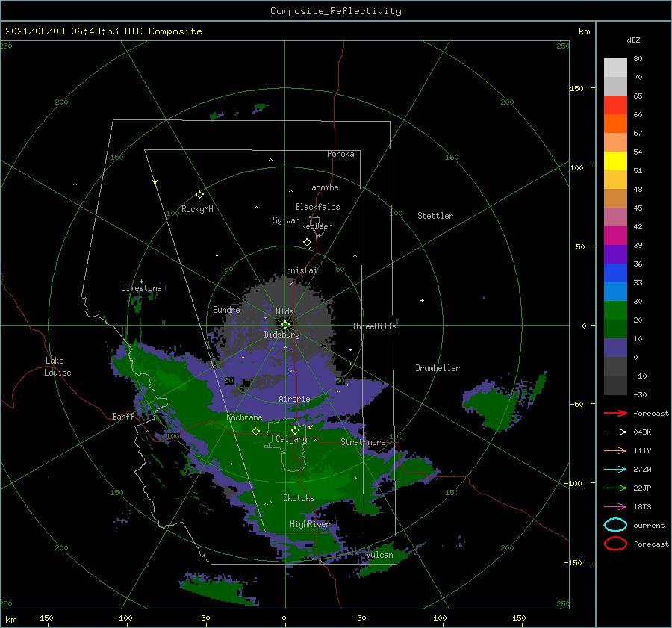This screenshot has height=628, width=672.
Task: Click the yellow 54 dBZ color swatch
Action: 615,161
